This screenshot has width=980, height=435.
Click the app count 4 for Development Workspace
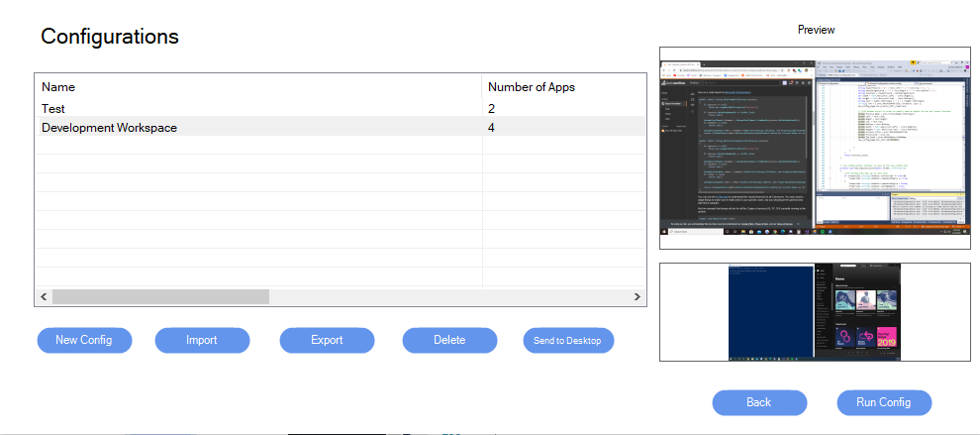pos(492,127)
